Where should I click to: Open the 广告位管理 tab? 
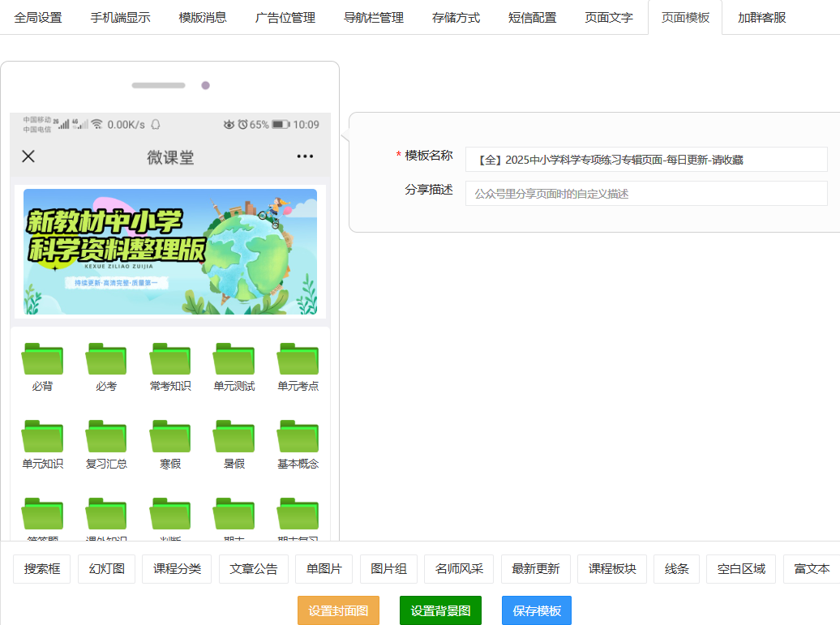pos(285,17)
